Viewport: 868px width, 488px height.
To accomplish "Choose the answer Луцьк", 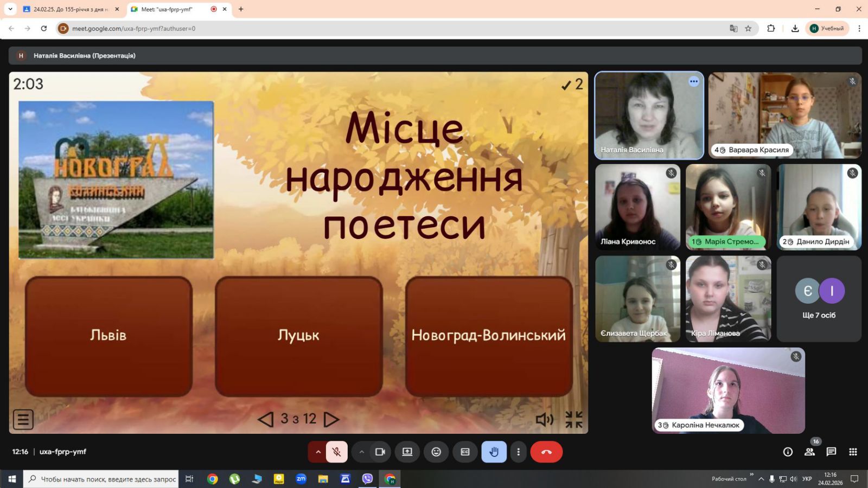I will pos(298,336).
